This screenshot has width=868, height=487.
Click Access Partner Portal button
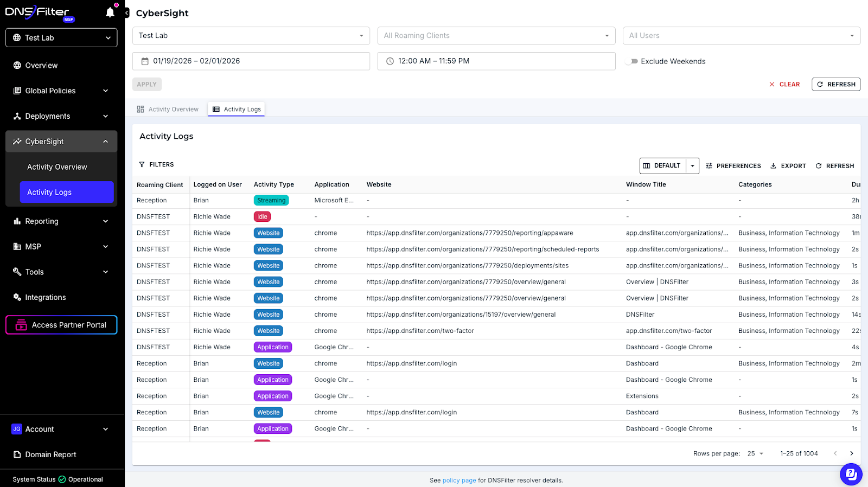[x=61, y=325]
